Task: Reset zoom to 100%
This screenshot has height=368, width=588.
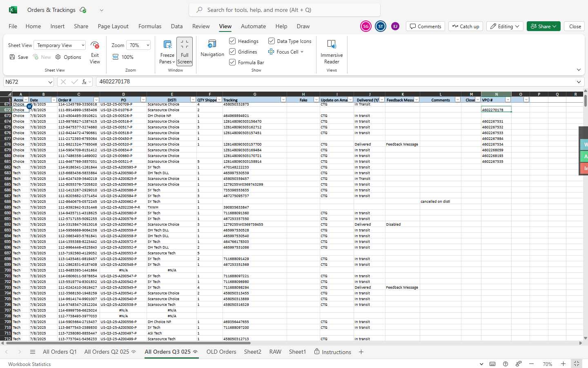Action: click(x=123, y=57)
